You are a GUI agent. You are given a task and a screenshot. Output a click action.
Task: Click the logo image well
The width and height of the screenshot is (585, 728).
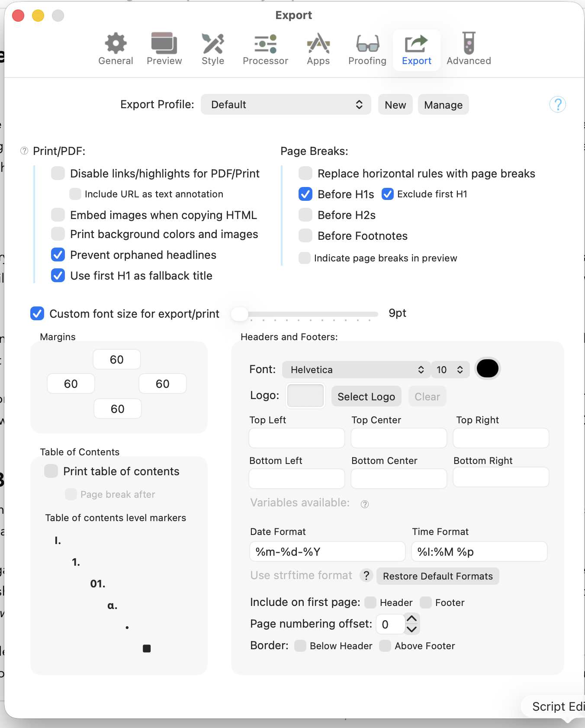[x=305, y=396]
